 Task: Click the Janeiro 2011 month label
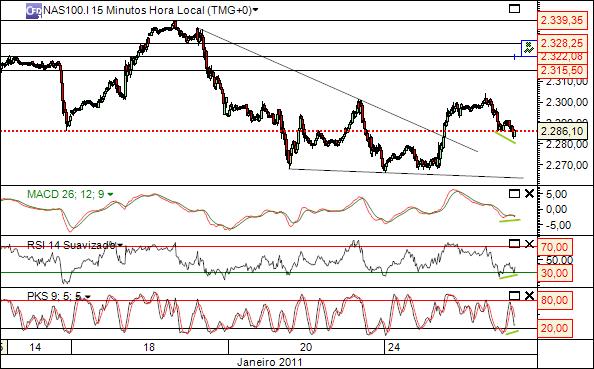click(270, 362)
